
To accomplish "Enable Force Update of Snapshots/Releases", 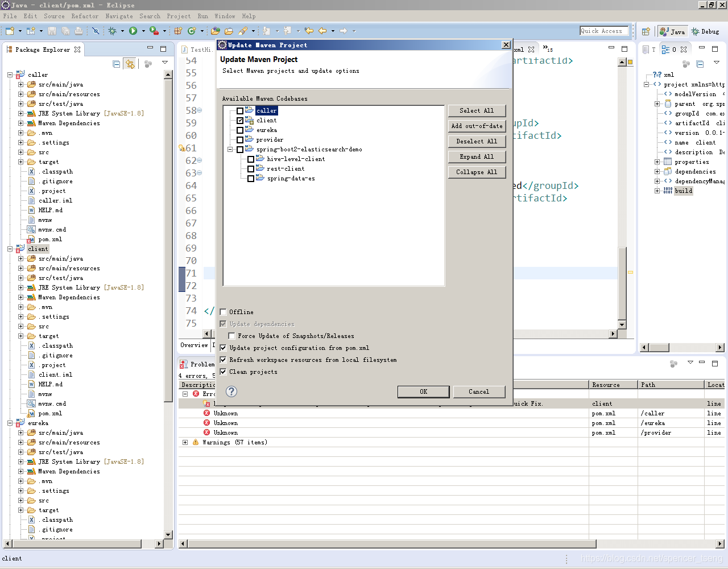I will tap(231, 335).
